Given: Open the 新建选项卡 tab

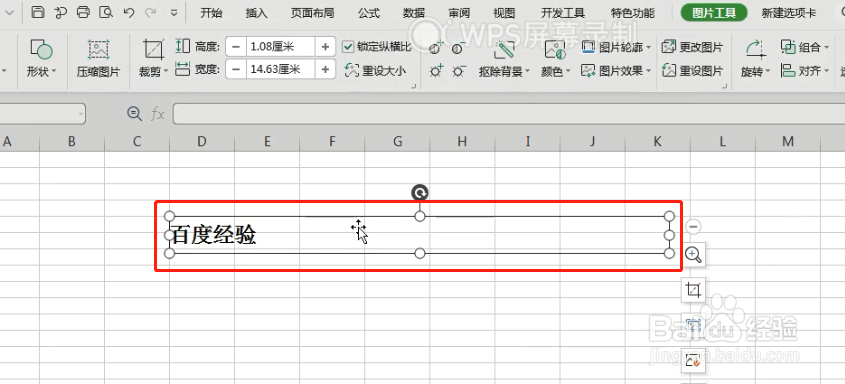Looking at the screenshot, I should 788,13.
